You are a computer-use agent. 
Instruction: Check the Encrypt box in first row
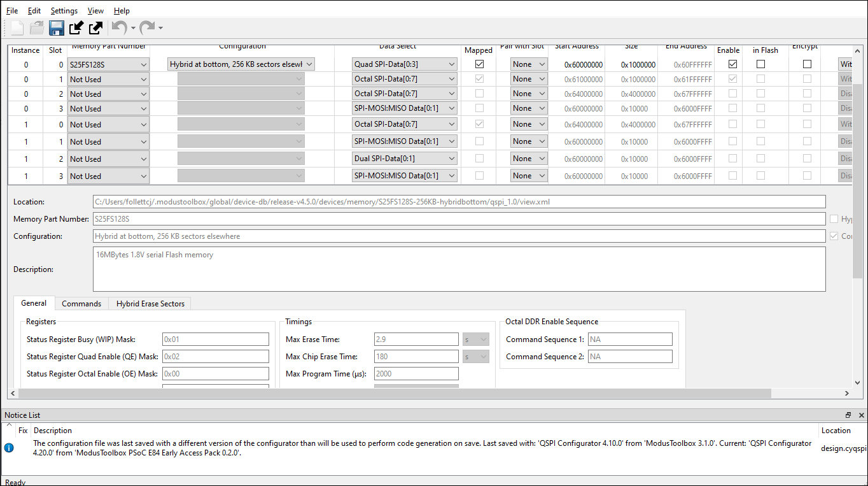[x=807, y=64]
